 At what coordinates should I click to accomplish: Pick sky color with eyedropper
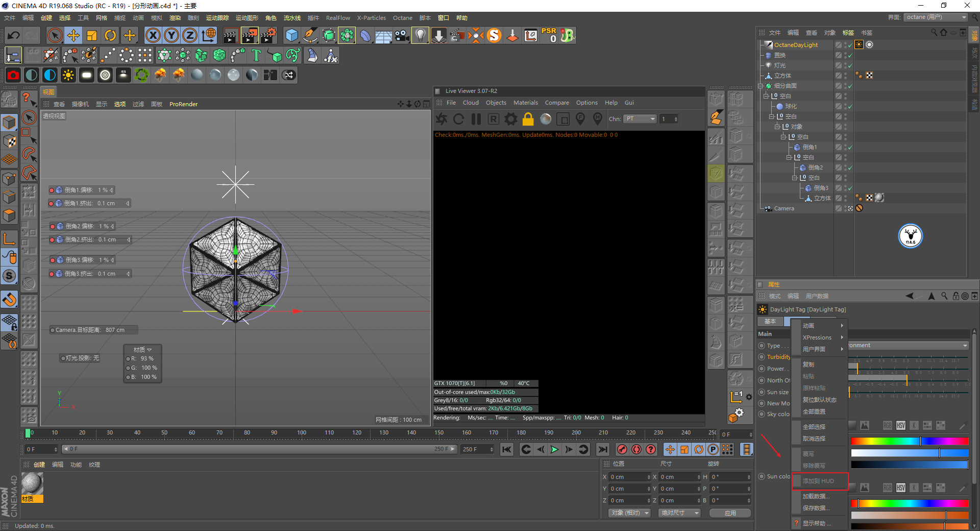[x=963, y=425]
